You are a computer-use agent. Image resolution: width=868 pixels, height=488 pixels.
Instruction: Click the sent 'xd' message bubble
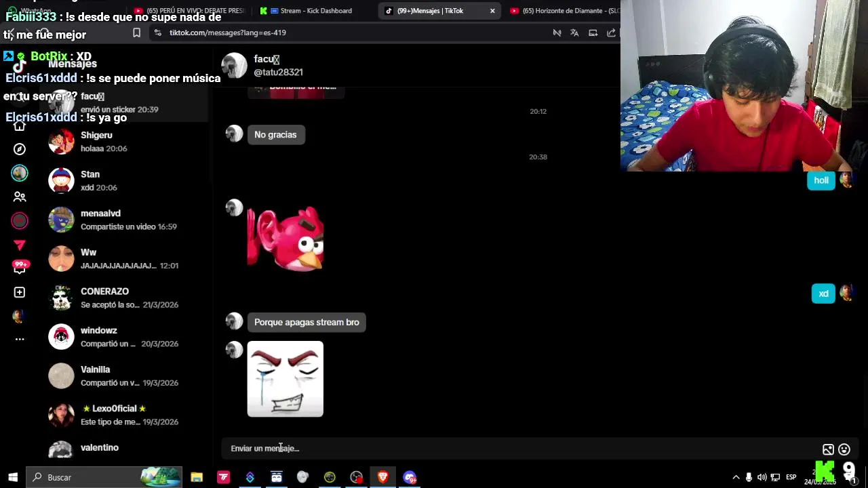(x=823, y=294)
